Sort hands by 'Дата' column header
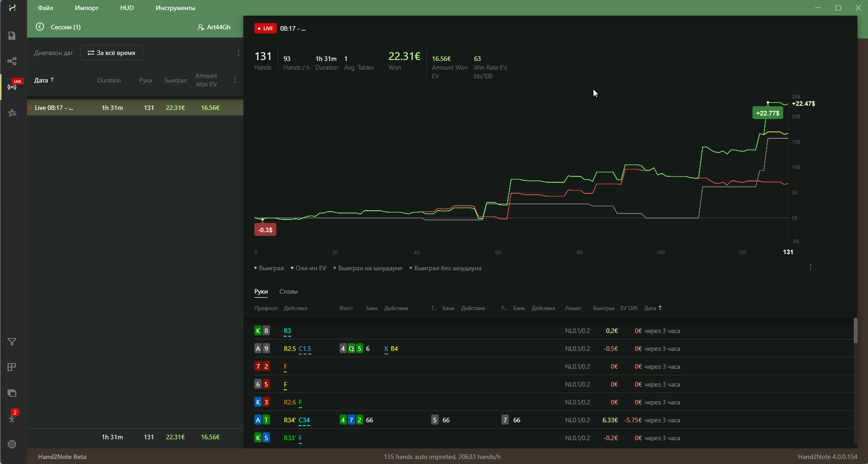Screen dimensions: 868x464 click(653, 308)
